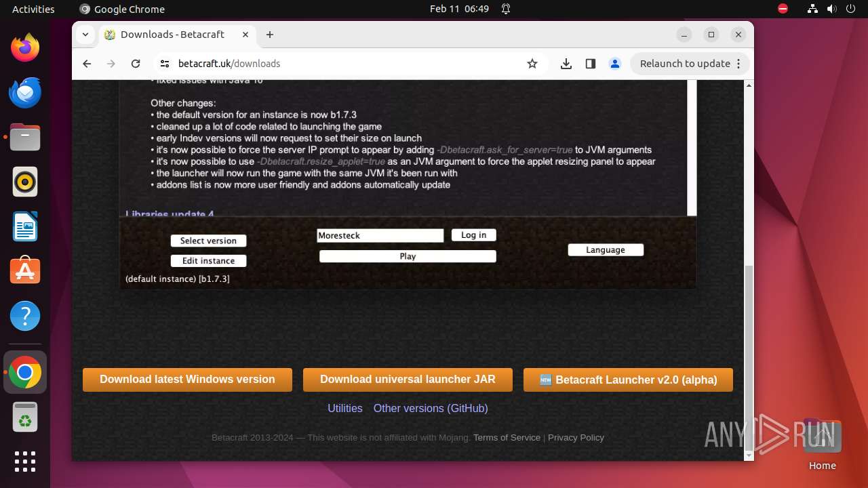Open Ubuntu Software store icon
The width and height of the screenshot is (868, 488).
pos(25,271)
